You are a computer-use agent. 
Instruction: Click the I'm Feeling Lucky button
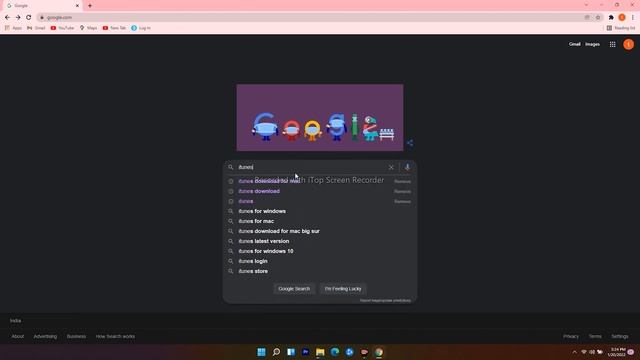(343, 289)
